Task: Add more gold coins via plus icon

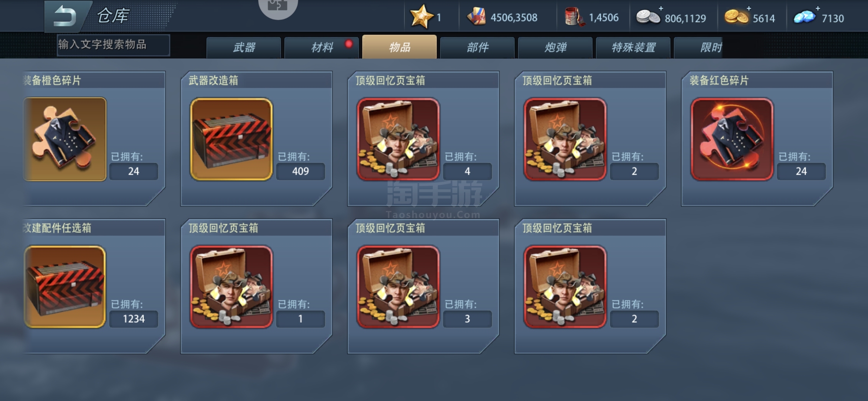Action: click(x=749, y=8)
